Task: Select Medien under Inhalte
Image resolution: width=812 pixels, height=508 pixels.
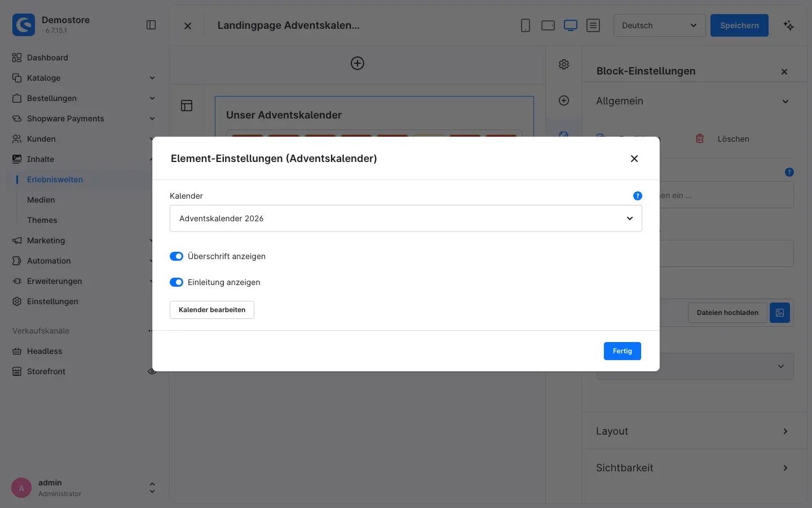Action: coord(41,200)
